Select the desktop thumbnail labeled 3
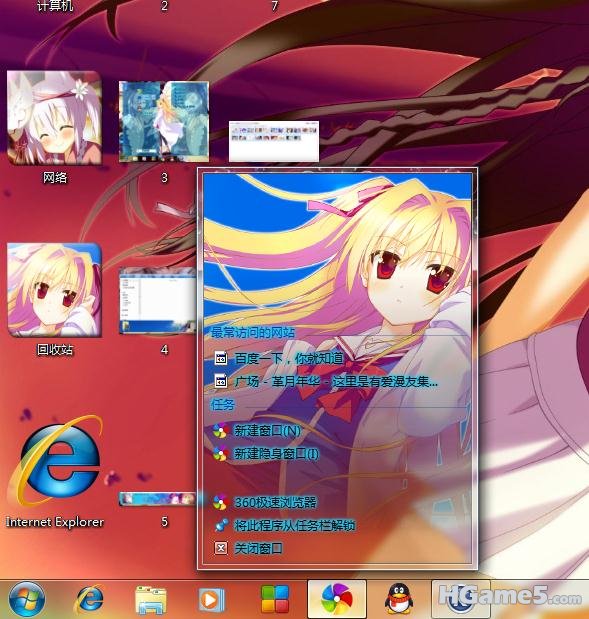Viewport: 589px width, 619px height. point(164,122)
